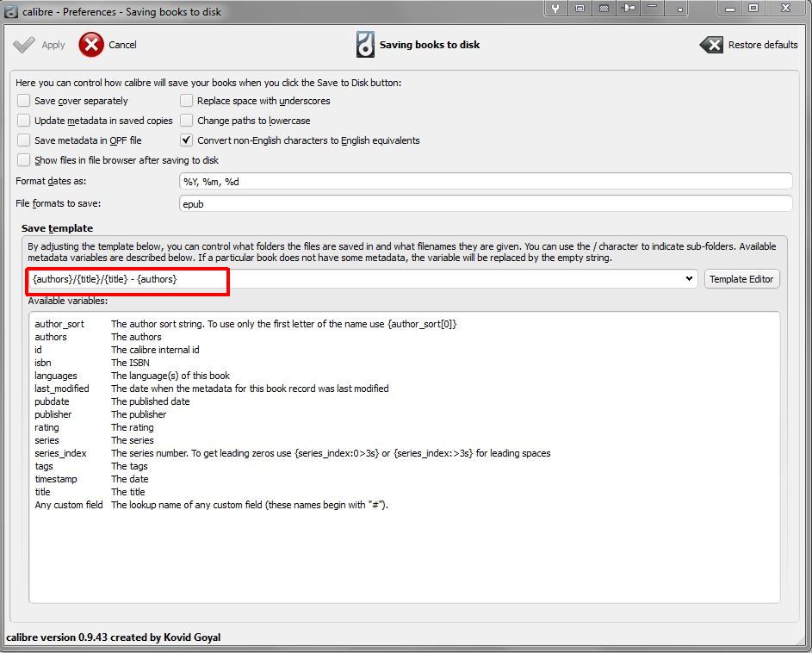Click into the save template text field

click(x=355, y=279)
